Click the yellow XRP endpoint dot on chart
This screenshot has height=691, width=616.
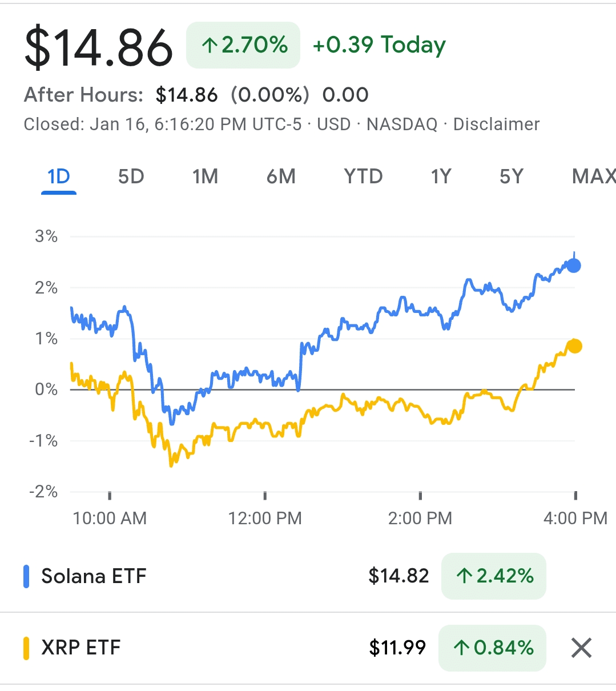574,346
